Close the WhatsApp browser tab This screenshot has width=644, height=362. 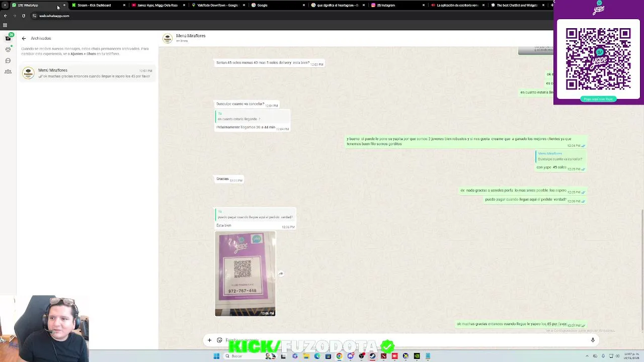[x=64, y=5]
